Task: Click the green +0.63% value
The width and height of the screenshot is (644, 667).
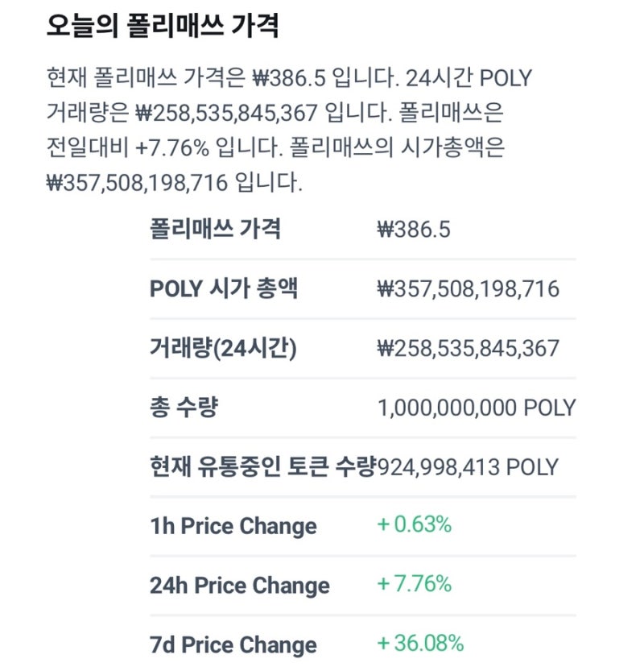Action: coord(415,524)
